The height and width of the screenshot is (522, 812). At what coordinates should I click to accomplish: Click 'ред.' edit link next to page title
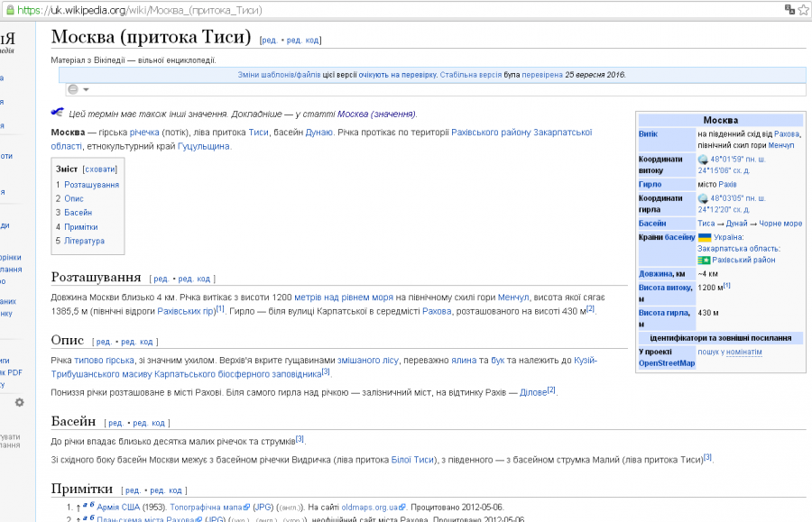point(269,41)
